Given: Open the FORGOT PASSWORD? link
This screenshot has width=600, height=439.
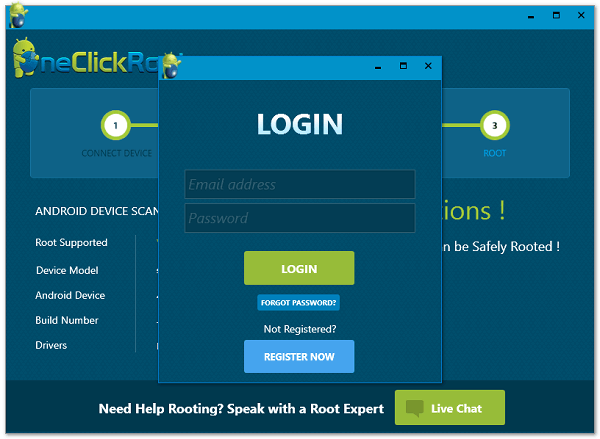Looking at the screenshot, I should [298, 303].
